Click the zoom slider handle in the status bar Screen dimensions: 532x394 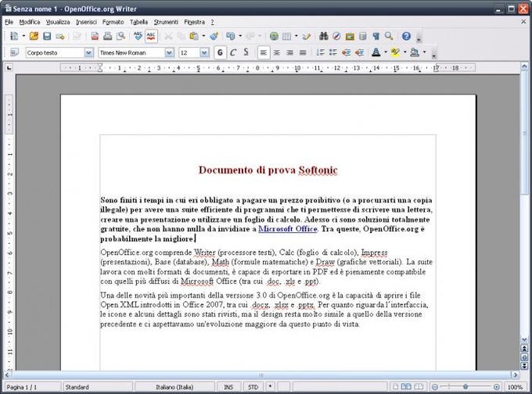click(x=465, y=386)
